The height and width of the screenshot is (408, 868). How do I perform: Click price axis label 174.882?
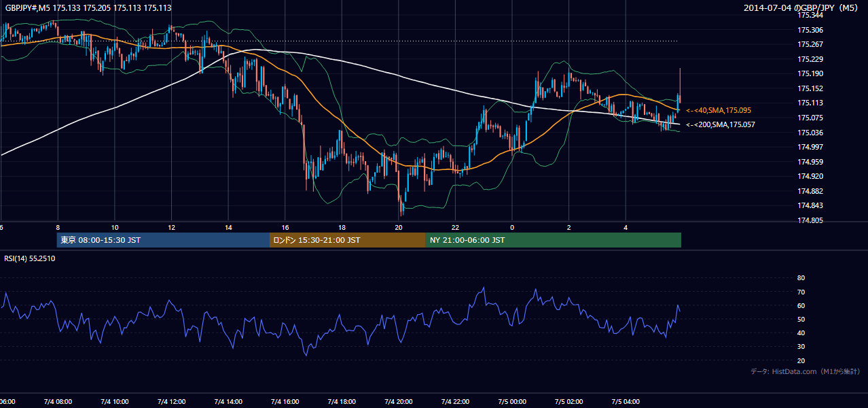[x=810, y=191]
